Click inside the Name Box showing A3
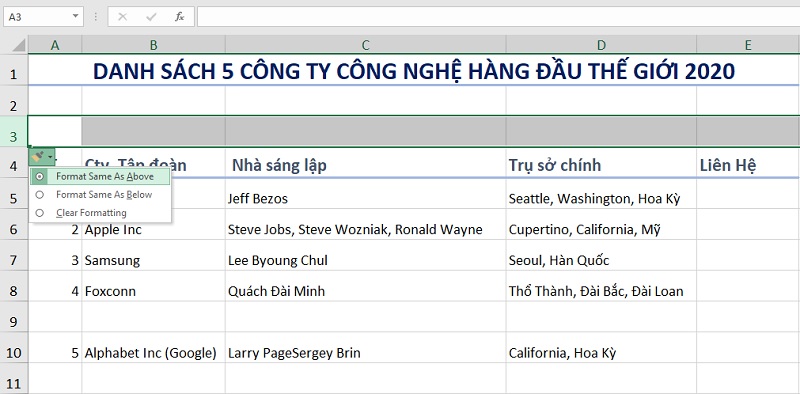The height and width of the screenshot is (394, 800). [x=37, y=17]
